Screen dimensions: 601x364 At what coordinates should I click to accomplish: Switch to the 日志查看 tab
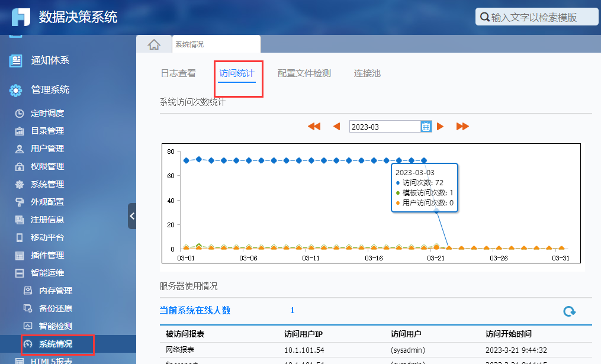click(x=178, y=73)
